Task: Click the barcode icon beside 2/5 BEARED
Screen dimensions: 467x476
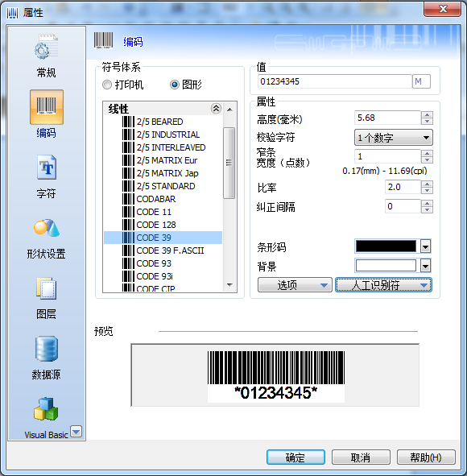Action: [x=128, y=122]
